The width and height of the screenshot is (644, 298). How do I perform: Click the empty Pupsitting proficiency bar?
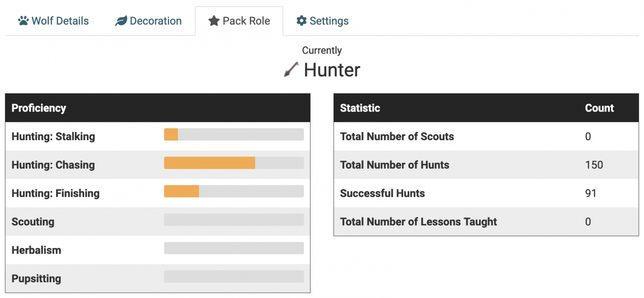pyautogui.click(x=234, y=277)
